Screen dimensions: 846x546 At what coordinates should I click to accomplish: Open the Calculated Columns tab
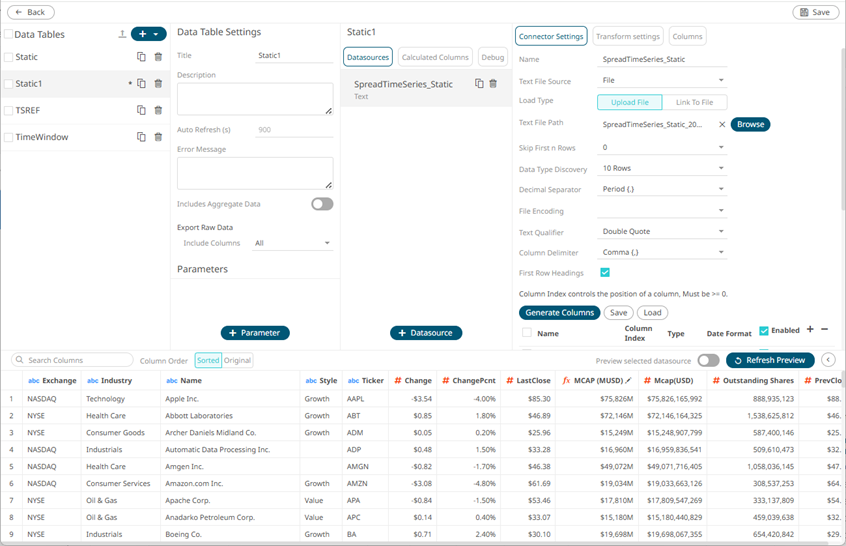point(435,57)
